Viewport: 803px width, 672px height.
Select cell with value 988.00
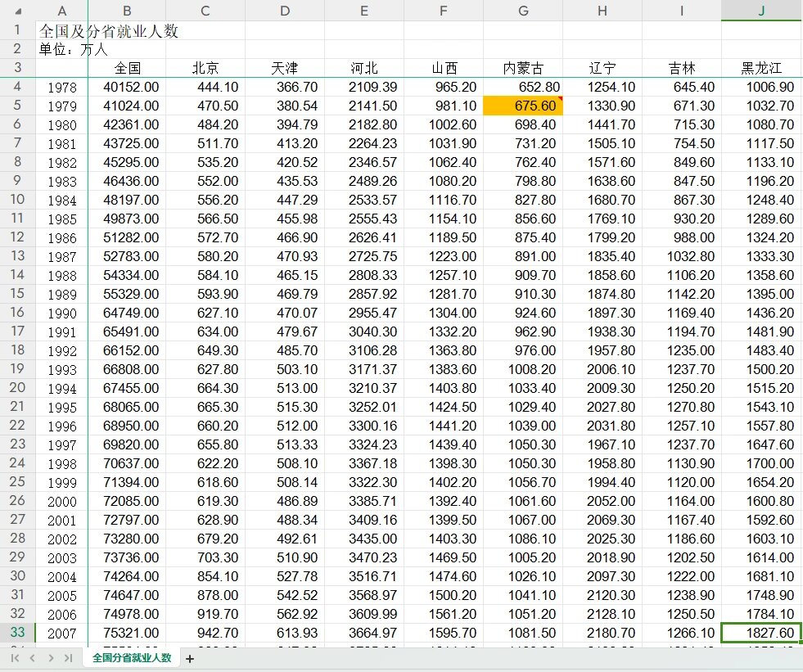[x=682, y=237]
